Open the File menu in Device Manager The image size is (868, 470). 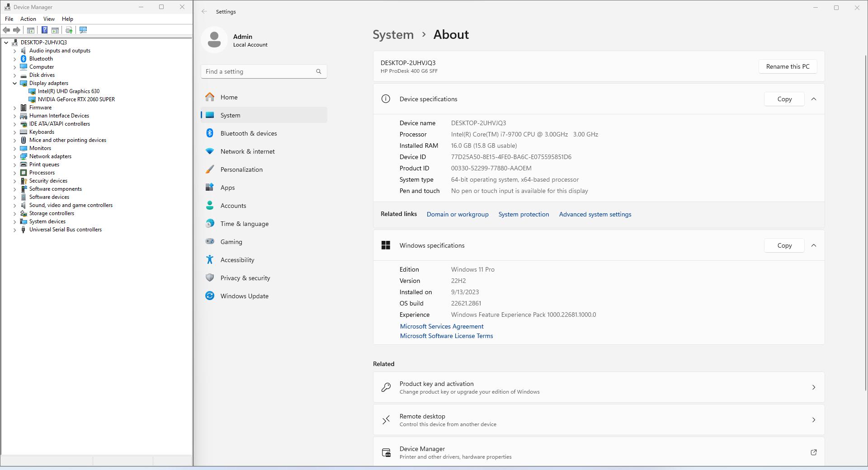click(9, 19)
